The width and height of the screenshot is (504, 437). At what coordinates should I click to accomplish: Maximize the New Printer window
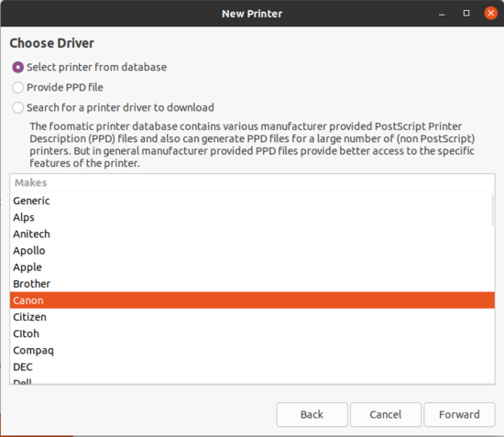coord(466,13)
